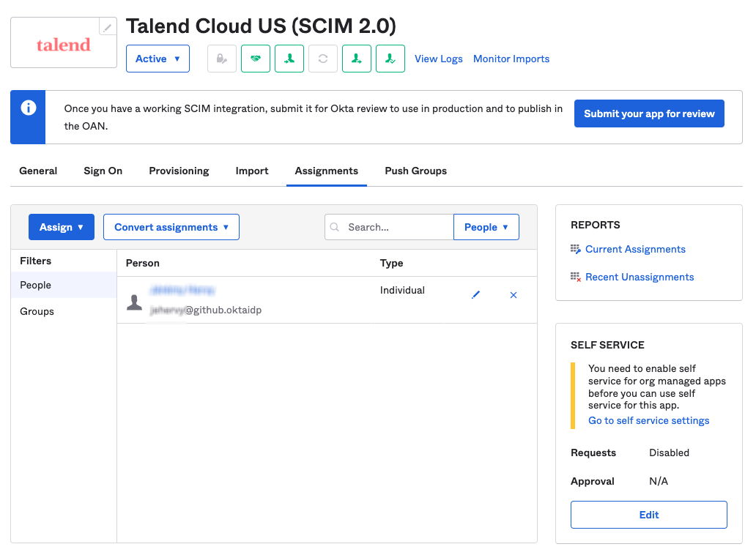Remove the jaharvy assignment with the X

pyautogui.click(x=513, y=294)
